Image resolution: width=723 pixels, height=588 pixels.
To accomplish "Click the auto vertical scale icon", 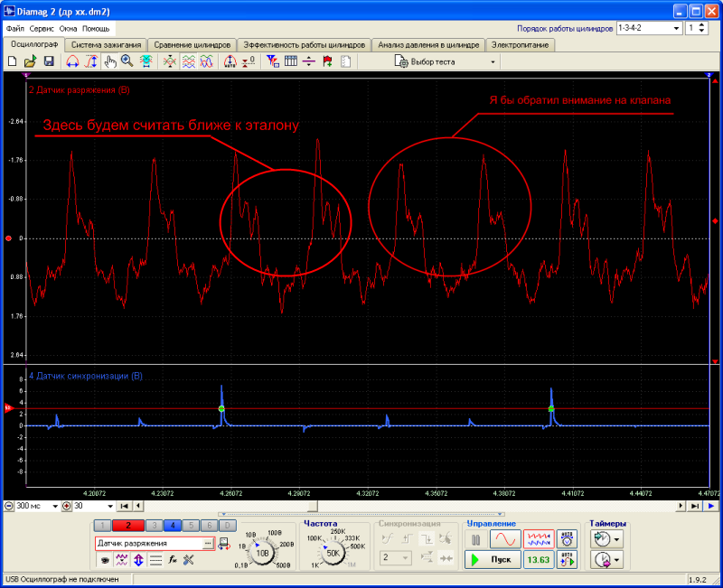I will tap(230, 61).
